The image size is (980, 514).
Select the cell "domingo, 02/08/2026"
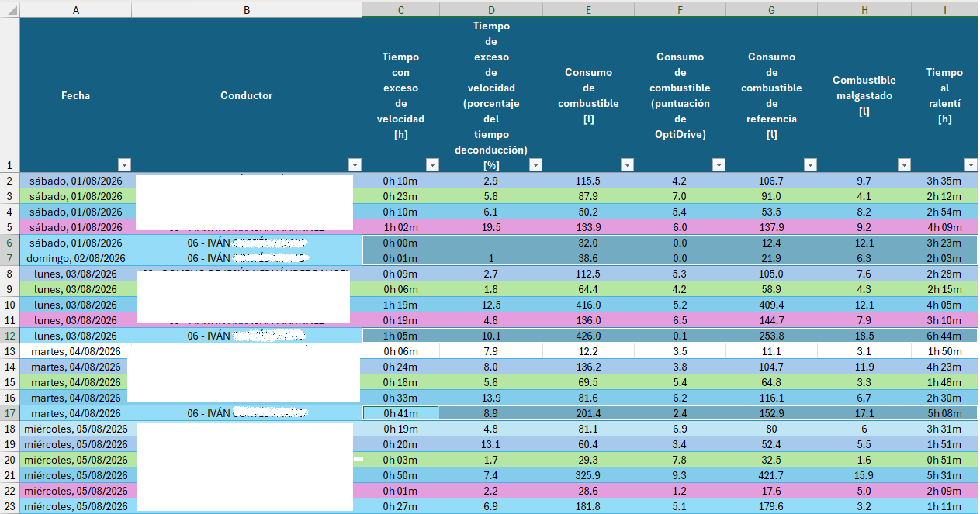coord(76,258)
